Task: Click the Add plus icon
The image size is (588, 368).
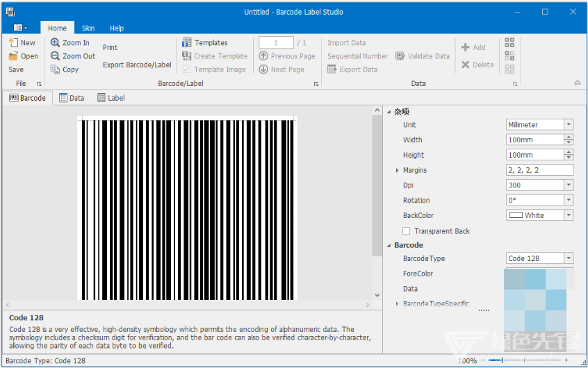Action: [466, 47]
